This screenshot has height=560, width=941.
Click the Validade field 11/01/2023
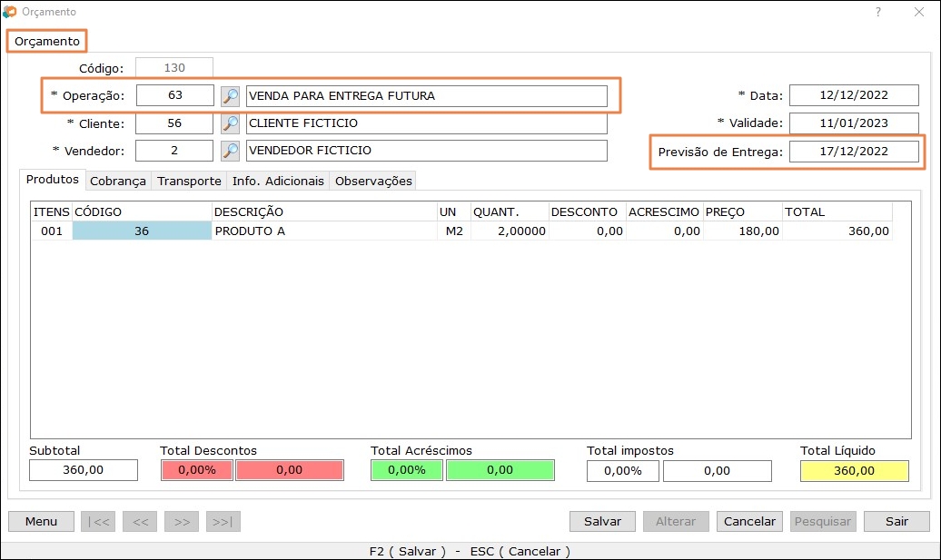854,123
